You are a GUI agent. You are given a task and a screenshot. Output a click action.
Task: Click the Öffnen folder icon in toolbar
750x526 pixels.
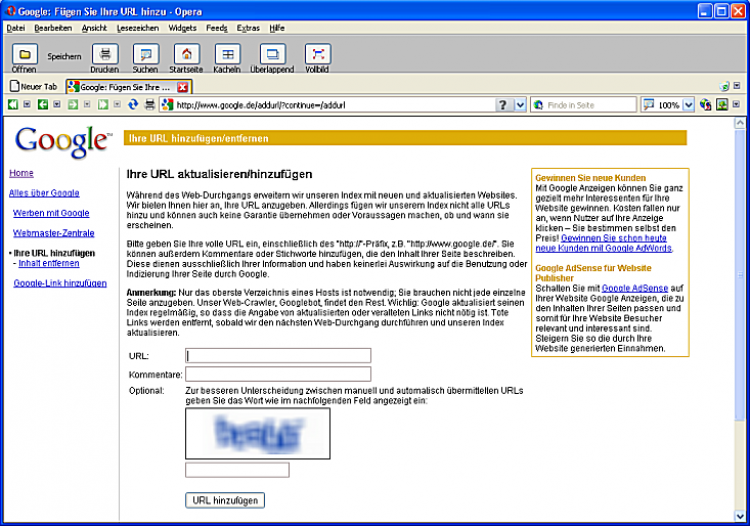(24, 54)
